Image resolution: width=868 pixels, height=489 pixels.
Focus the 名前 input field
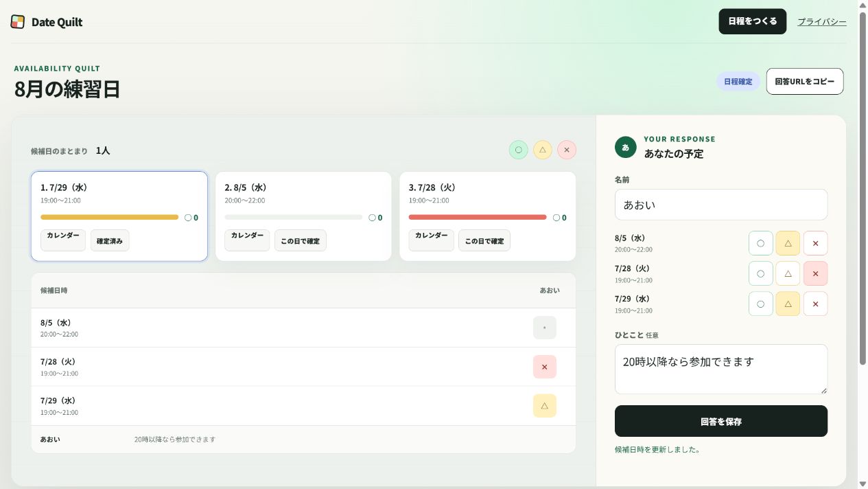pos(721,205)
